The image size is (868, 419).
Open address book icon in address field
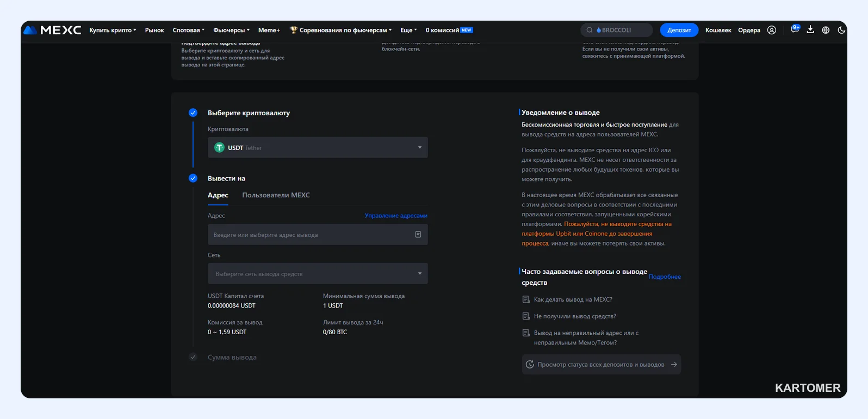418,234
